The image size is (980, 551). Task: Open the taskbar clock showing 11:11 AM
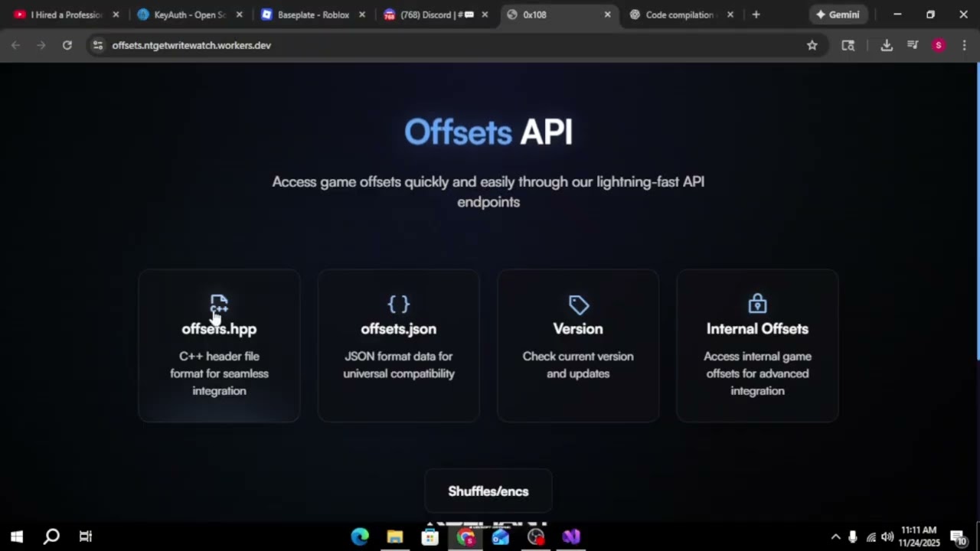(919, 536)
